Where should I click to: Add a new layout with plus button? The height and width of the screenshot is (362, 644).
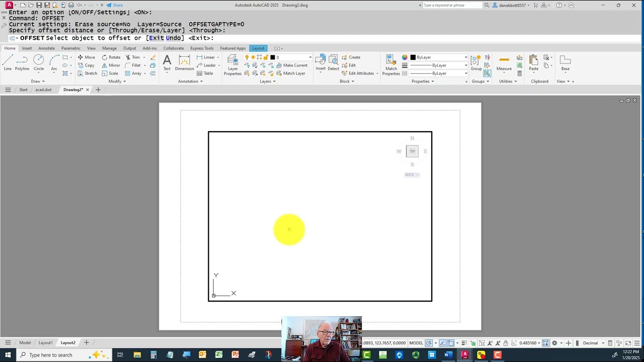[87, 343]
